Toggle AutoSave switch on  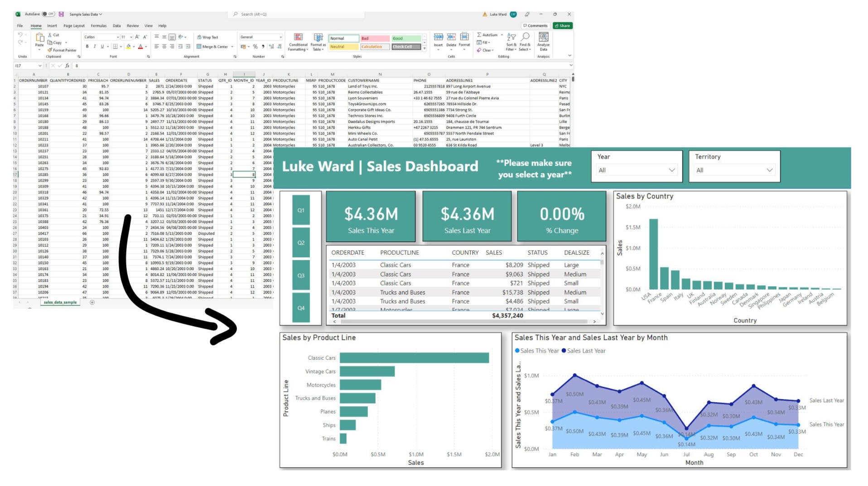[48, 14]
